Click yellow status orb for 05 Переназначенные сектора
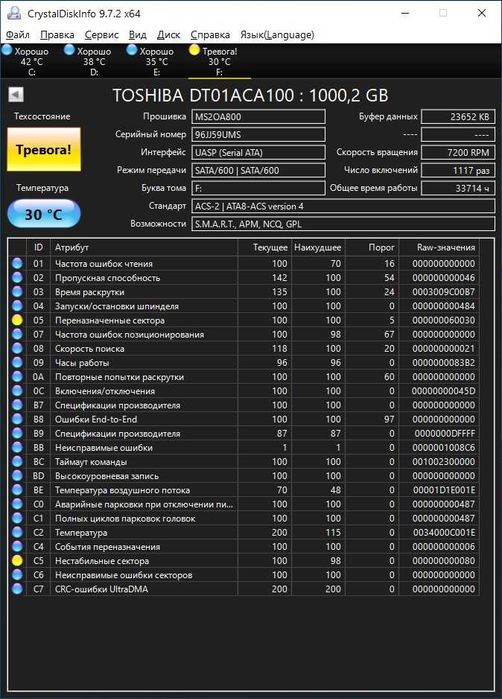502x699 pixels. 17,320
